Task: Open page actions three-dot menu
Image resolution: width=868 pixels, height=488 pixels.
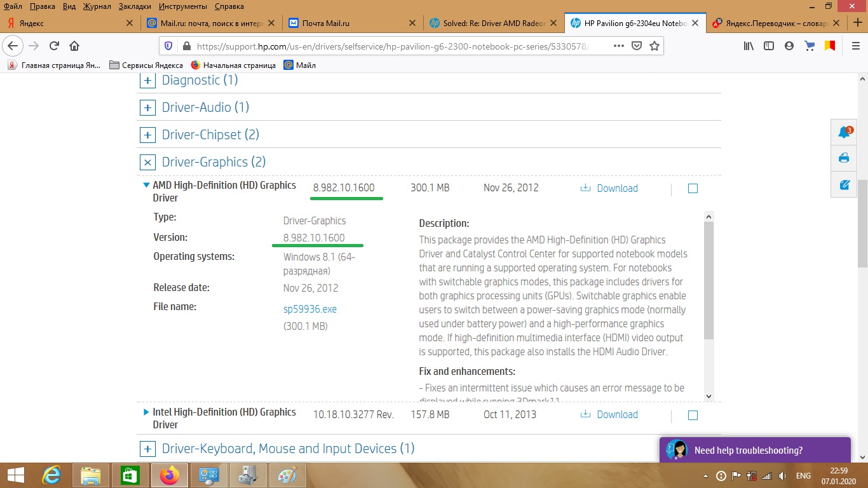Action: (619, 46)
